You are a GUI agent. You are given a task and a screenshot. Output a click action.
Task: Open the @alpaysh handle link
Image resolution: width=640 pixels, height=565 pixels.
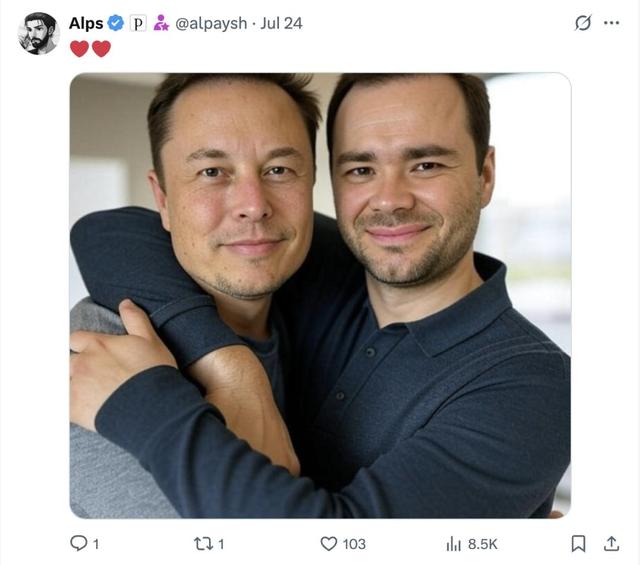pyautogui.click(x=212, y=23)
